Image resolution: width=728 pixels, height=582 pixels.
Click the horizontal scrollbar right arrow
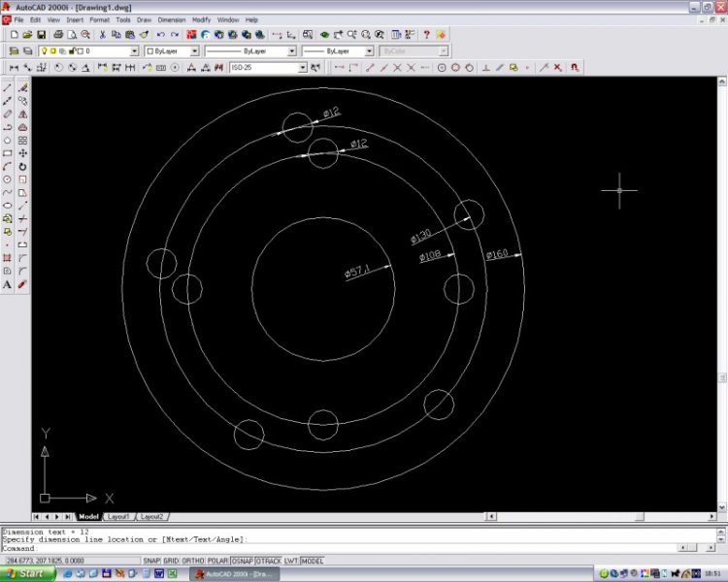[711, 517]
